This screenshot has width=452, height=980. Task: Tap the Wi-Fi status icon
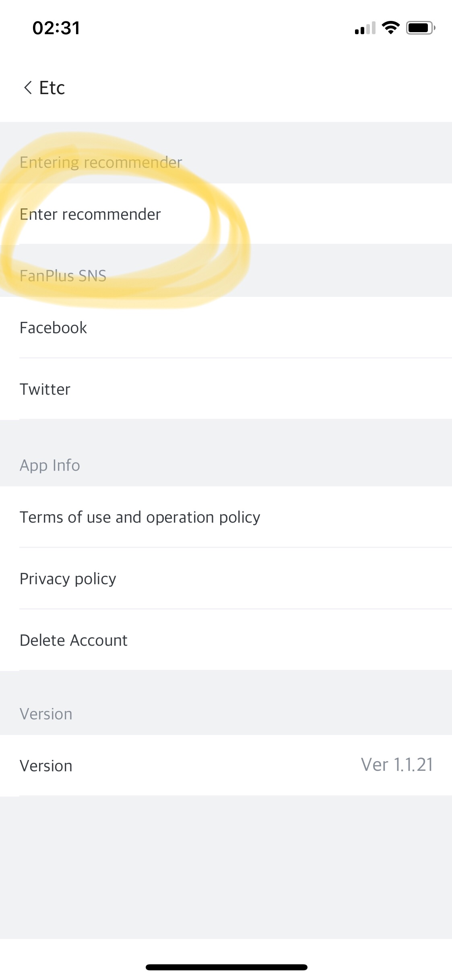pyautogui.click(x=390, y=28)
